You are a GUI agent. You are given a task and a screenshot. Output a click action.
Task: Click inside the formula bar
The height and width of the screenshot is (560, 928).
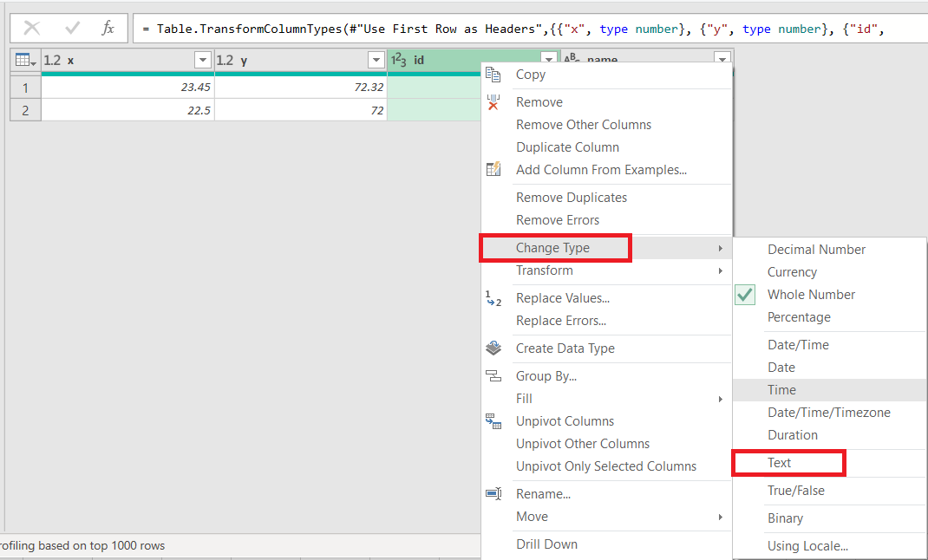coord(434,28)
